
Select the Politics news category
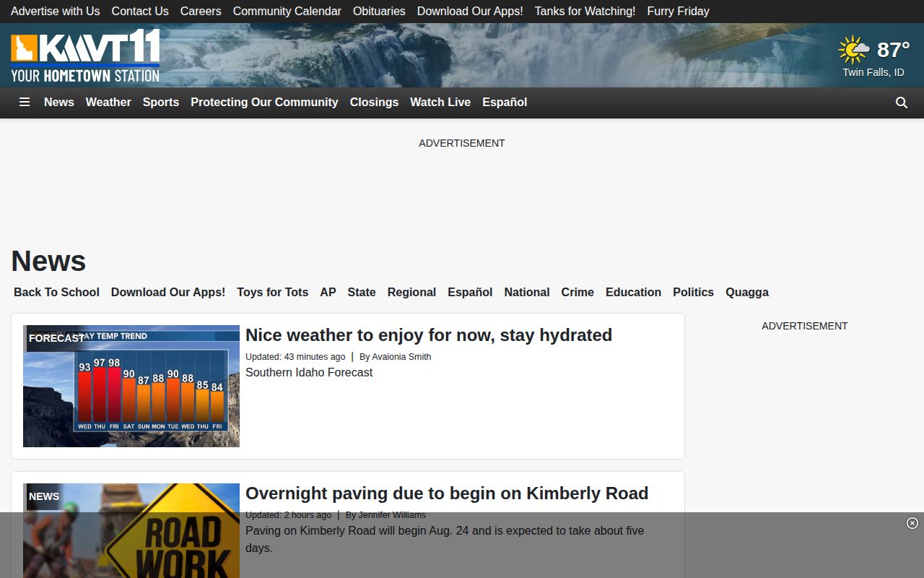click(x=693, y=292)
